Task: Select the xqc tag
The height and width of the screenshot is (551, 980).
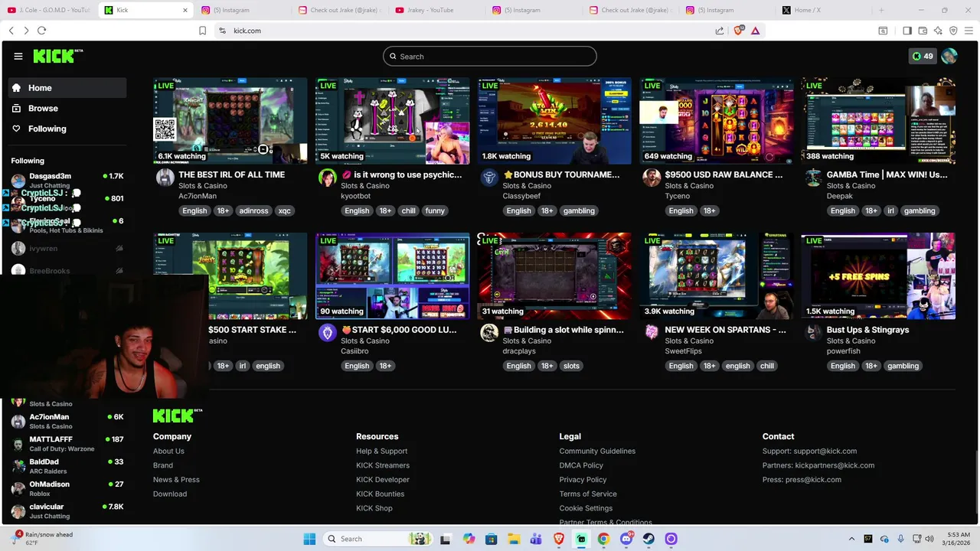Action: click(x=284, y=210)
